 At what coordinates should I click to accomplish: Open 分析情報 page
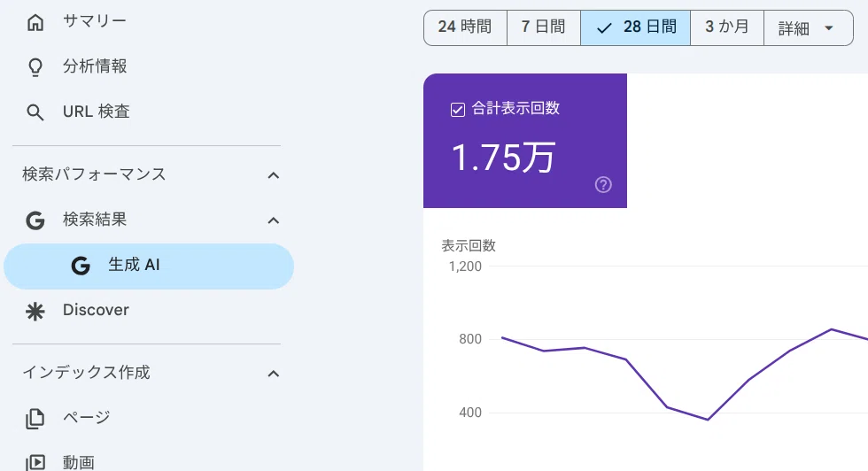coord(95,66)
